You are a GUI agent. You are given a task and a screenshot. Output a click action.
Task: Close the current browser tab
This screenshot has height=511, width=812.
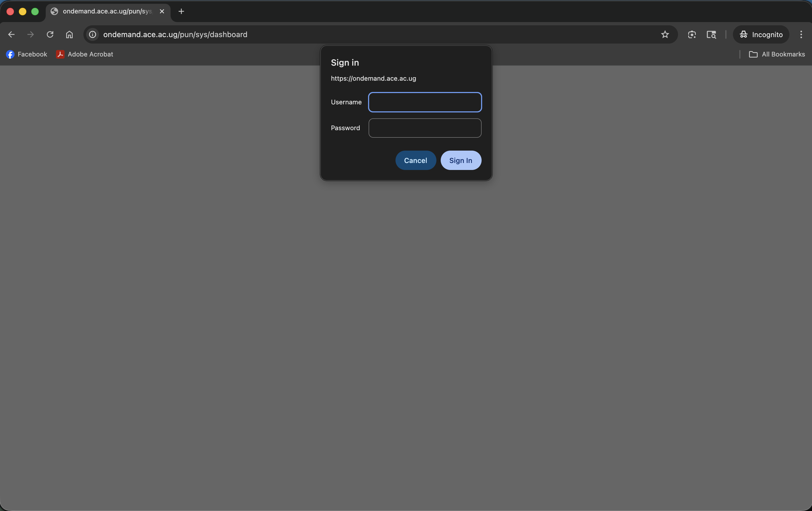pyautogui.click(x=162, y=11)
